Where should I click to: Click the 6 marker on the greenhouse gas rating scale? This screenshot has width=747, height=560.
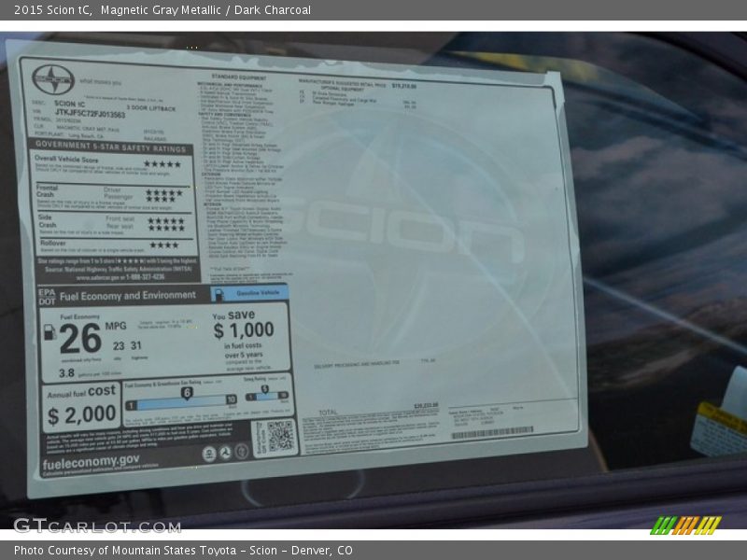pyautogui.click(x=187, y=393)
